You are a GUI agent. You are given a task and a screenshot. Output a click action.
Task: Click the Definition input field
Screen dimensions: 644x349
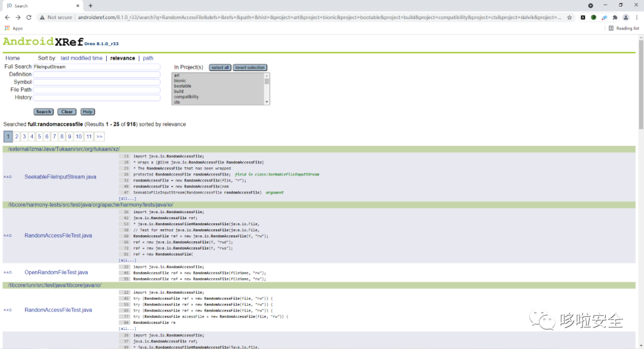(97, 74)
